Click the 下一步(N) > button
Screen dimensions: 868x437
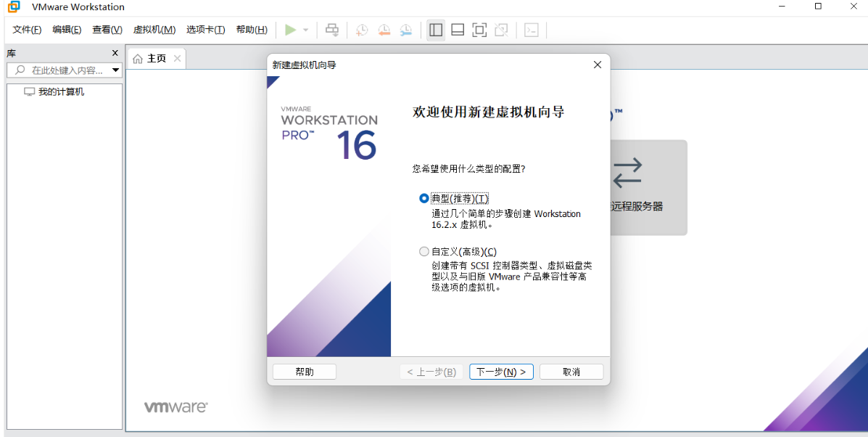click(x=502, y=372)
